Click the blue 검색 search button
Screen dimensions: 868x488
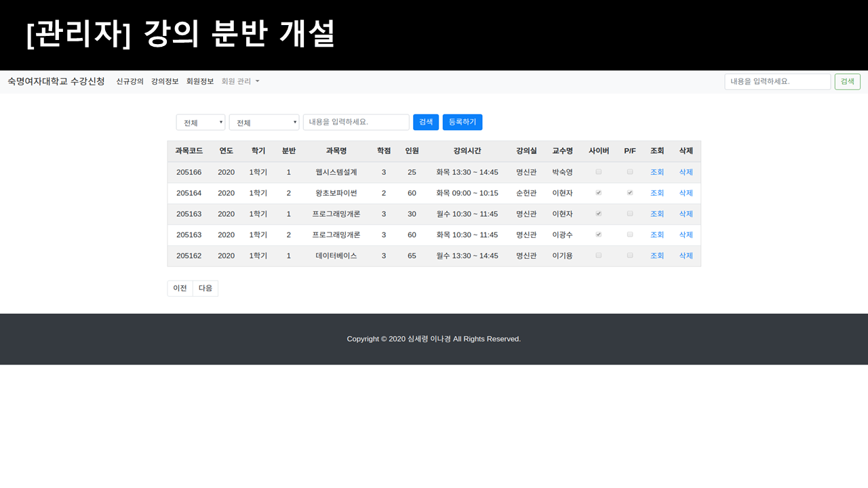426,122
